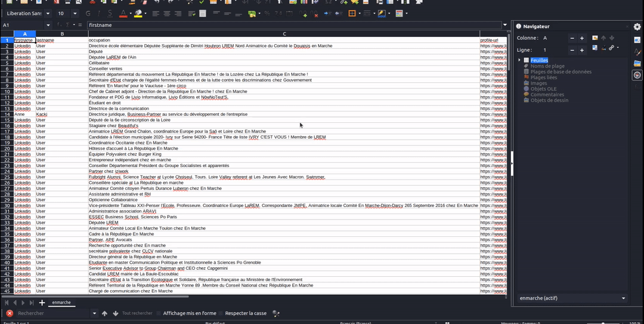Close the find toolbar
Image resolution: width=644 pixels, height=324 pixels.
pos(10,313)
